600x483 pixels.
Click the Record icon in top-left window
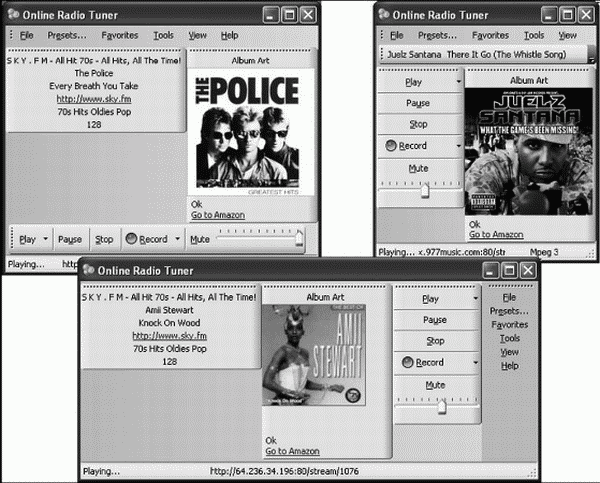click(131, 239)
